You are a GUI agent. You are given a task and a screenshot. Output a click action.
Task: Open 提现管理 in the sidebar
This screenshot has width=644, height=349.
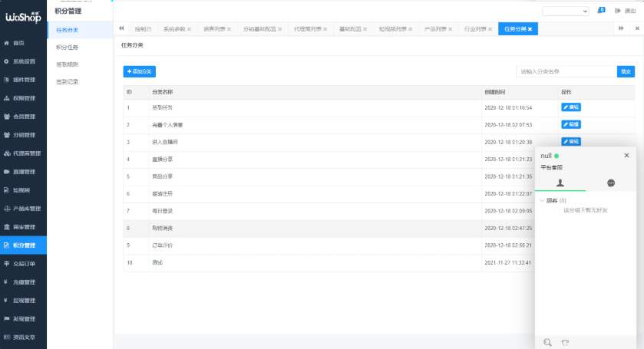pyautogui.click(x=23, y=301)
